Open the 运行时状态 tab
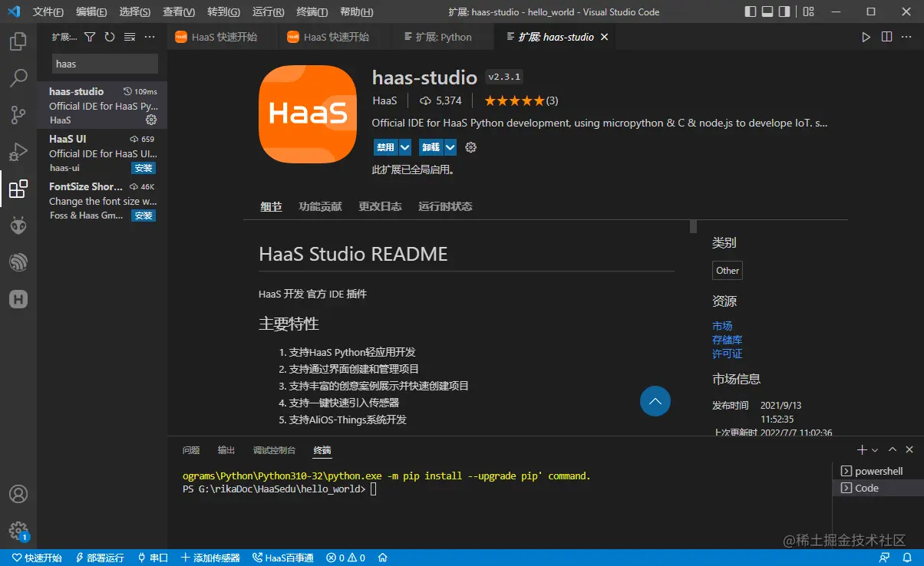Screen dimensions: 924x566 [445, 206]
